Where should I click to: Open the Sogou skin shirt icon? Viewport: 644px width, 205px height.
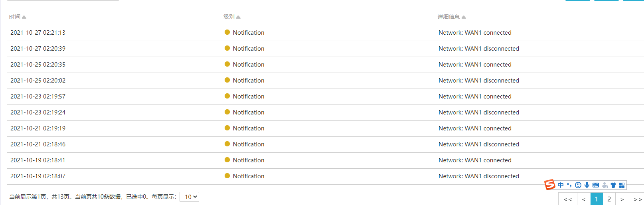point(613,185)
